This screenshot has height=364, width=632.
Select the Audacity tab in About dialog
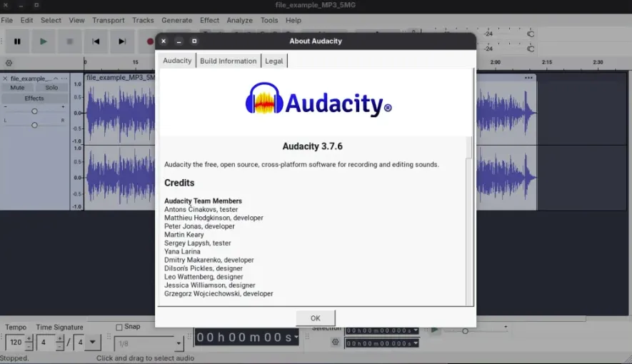click(177, 61)
